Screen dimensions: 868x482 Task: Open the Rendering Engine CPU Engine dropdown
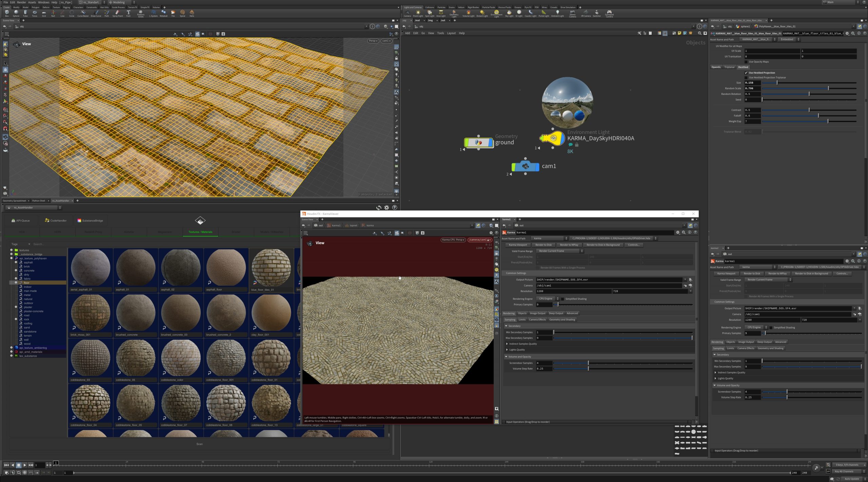click(x=548, y=299)
